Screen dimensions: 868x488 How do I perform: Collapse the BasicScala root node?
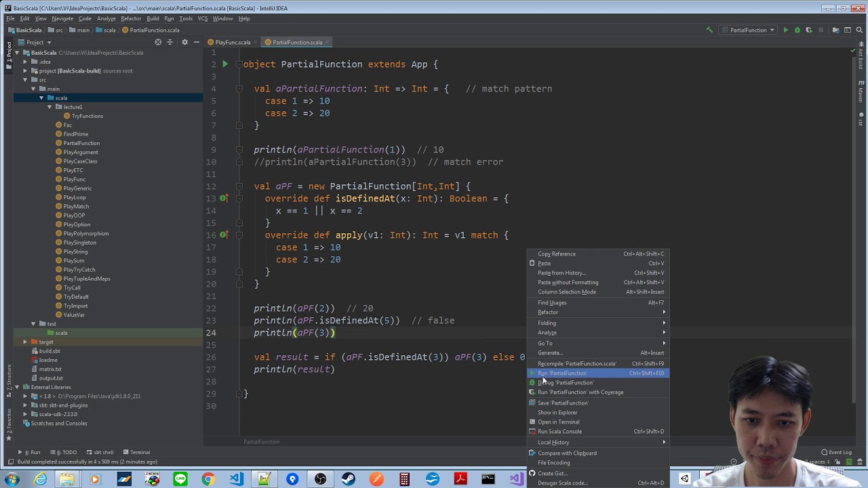(17, 53)
